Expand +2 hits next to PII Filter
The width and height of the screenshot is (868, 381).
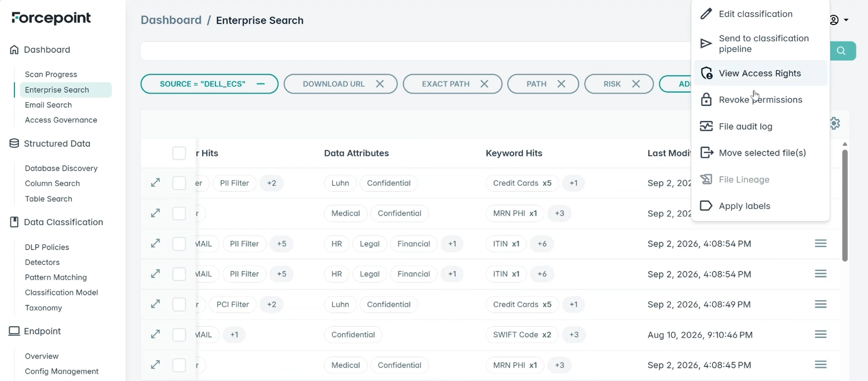click(x=271, y=183)
